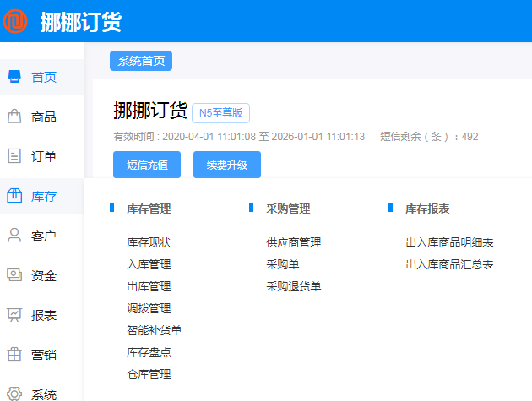Select 智能补货单 in the submenu
This screenshot has width=532, height=401.
point(154,330)
